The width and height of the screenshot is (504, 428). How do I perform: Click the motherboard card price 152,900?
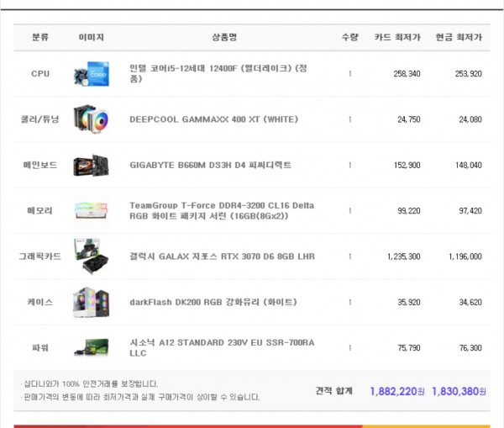click(407, 165)
